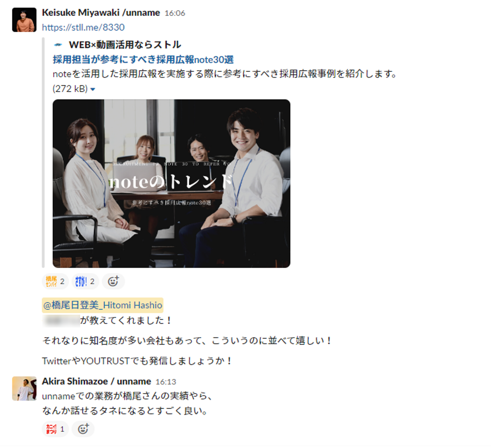This screenshot has height=448, width=491.
Task: Open the @橋尾日登美_Hitomi Hashio mention
Action: pos(103,305)
